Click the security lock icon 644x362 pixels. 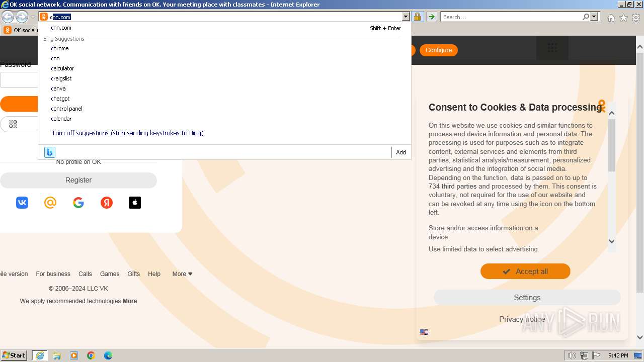418,17
